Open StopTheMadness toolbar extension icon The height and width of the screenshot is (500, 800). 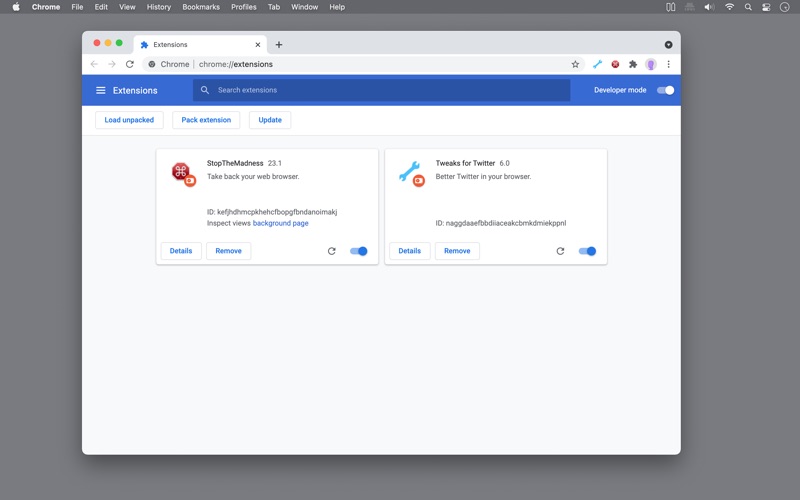coord(615,64)
